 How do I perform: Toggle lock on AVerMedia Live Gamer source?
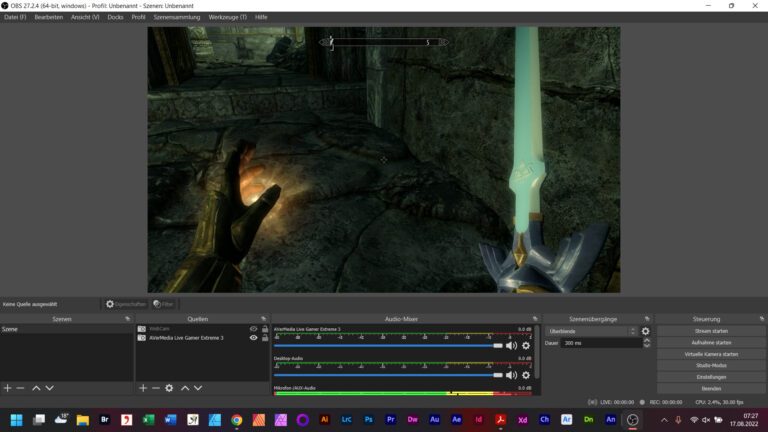(x=265, y=338)
